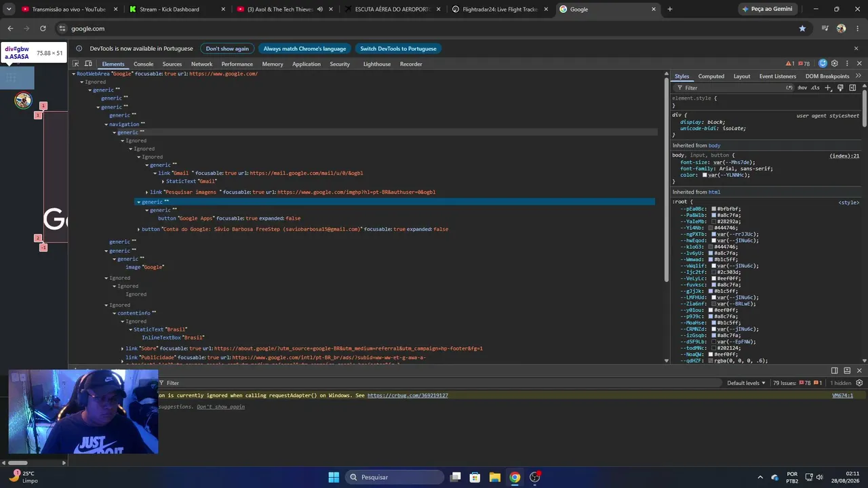Open Microsoft Store from the taskbar
Screen dimensions: 868x488
pyautogui.click(x=475, y=477)
